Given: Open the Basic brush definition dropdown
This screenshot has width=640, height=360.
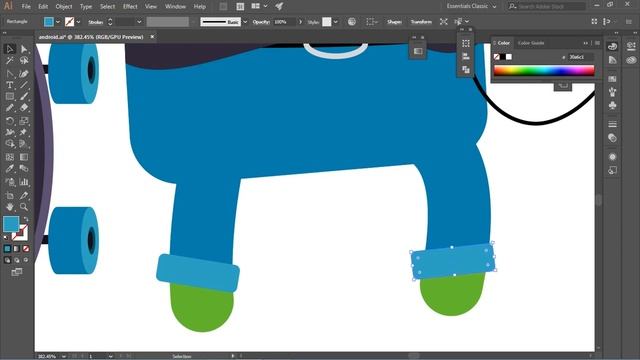Looking at the screenshot, I should tap(245, 22).
